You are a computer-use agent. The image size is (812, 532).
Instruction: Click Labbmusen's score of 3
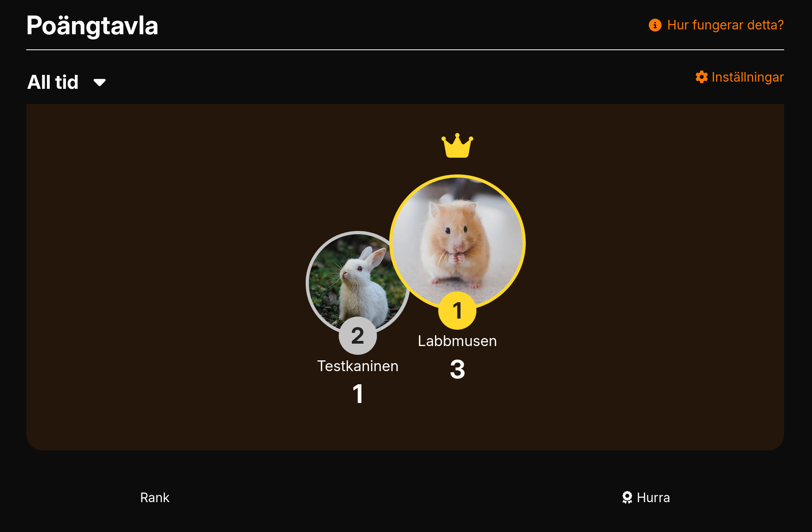457,369
